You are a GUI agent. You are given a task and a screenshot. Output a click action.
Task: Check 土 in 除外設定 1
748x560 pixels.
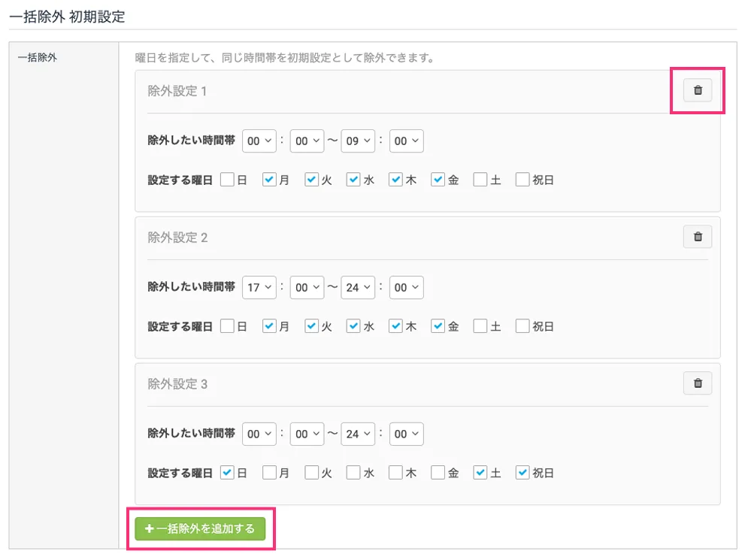click(x=480, y=180)
